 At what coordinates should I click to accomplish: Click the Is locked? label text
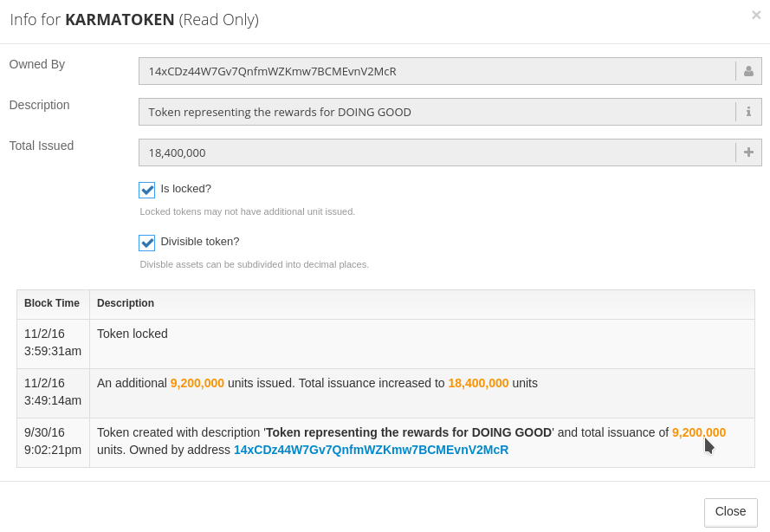[185, 189]
